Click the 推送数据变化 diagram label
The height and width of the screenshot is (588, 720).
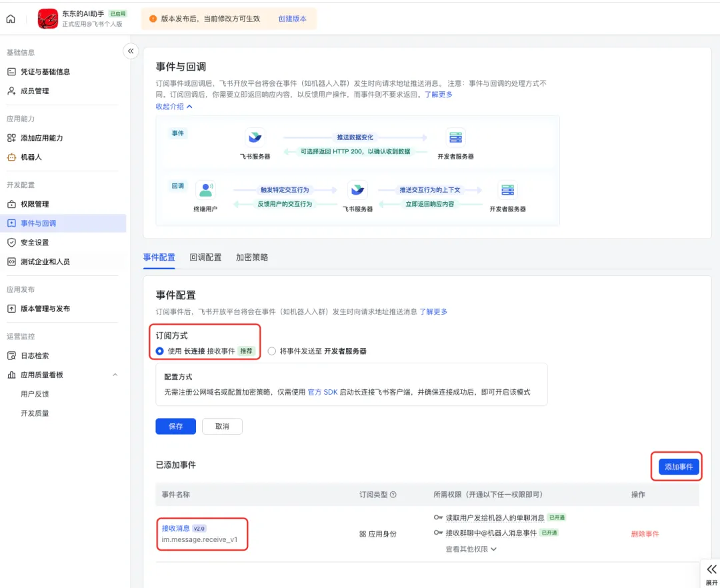click(x=355, y=137)
